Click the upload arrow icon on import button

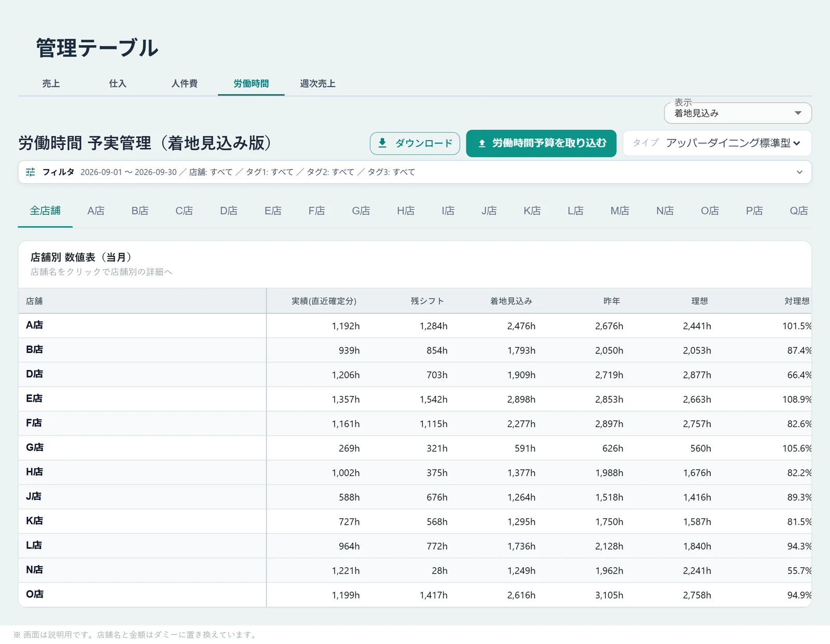click(482, 143)
